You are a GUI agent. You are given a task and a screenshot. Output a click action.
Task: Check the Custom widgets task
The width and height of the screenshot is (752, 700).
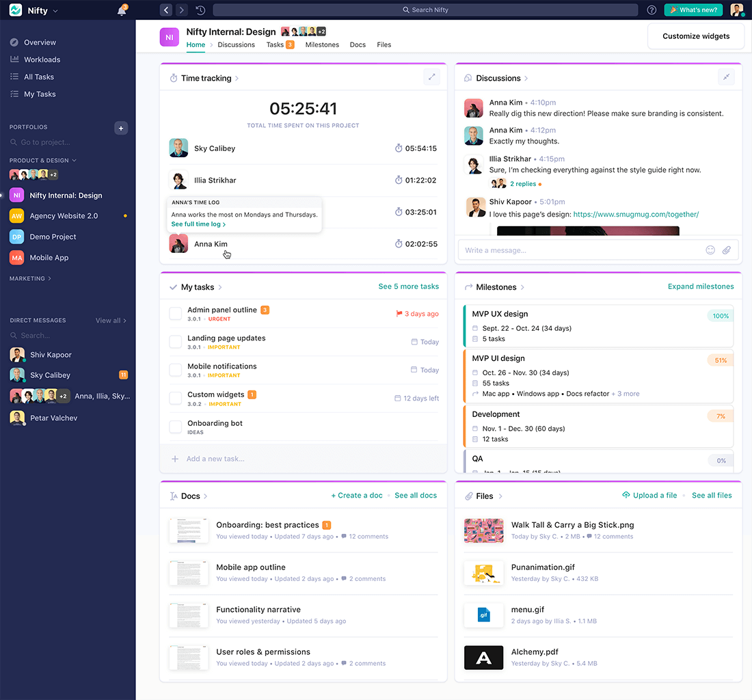tap(176, 398)
